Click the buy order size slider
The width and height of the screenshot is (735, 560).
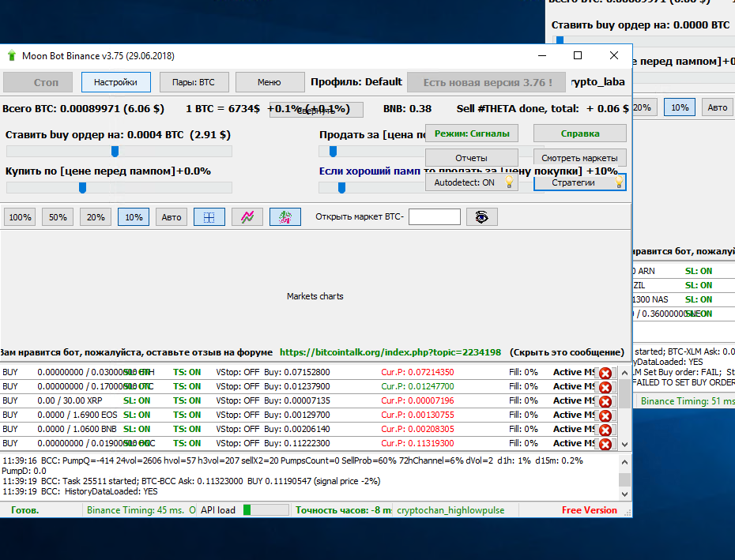click(115, 152)
